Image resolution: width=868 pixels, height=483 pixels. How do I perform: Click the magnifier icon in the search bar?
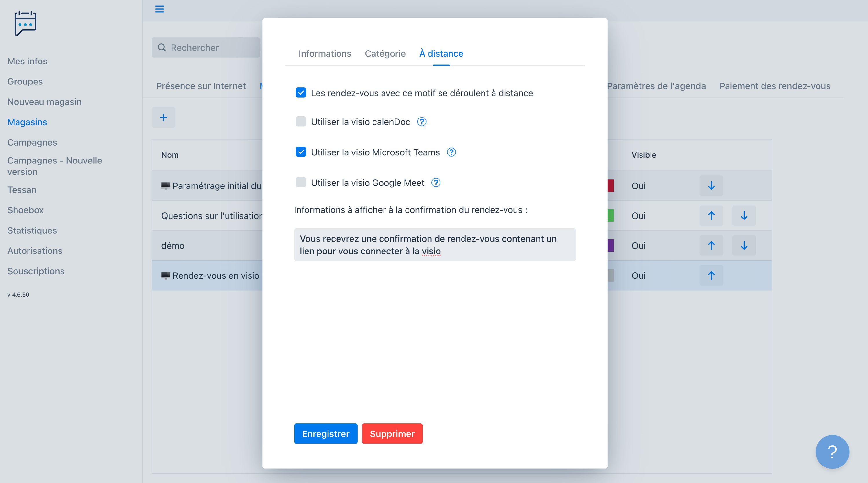pos(162,47)
